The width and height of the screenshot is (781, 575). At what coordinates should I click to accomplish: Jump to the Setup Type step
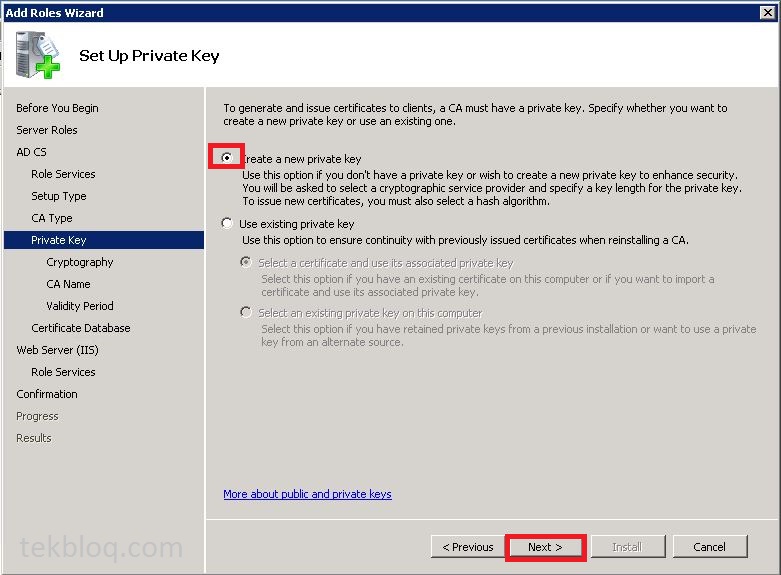59,196
